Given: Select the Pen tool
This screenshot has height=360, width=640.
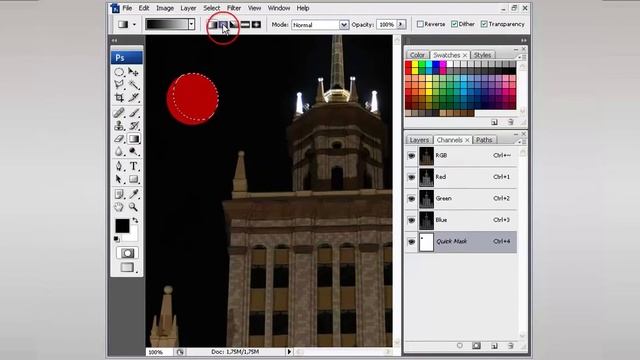Looking at the screenshot, I should point(119,166).
